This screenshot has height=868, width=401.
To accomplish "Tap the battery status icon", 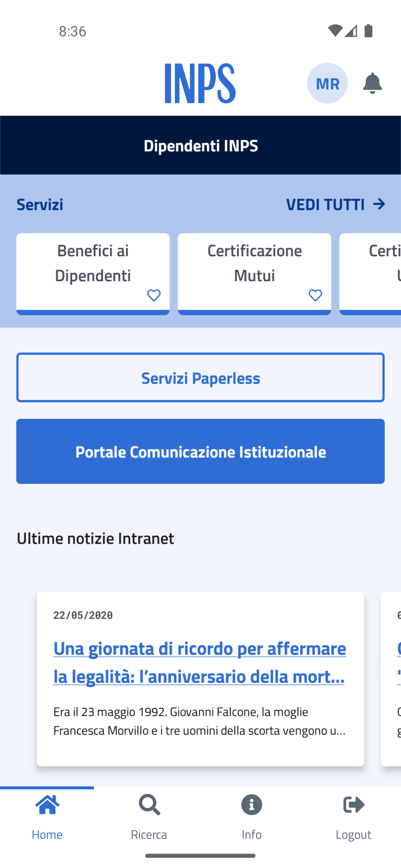I will (368, 31).
